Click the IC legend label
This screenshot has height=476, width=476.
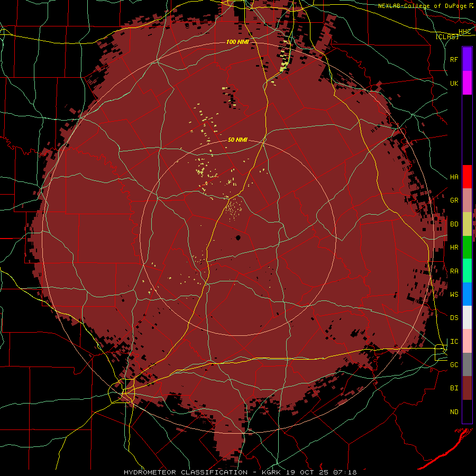coord(454,342)
